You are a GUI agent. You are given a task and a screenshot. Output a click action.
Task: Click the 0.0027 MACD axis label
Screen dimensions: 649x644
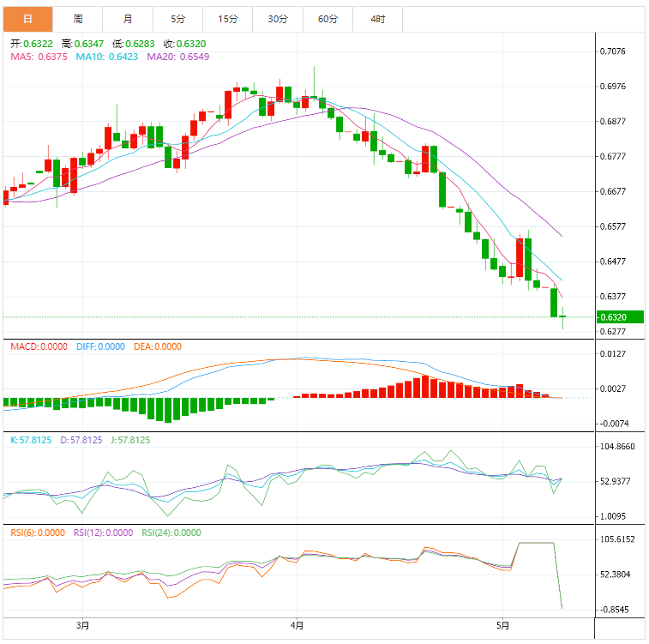(613, 388)
